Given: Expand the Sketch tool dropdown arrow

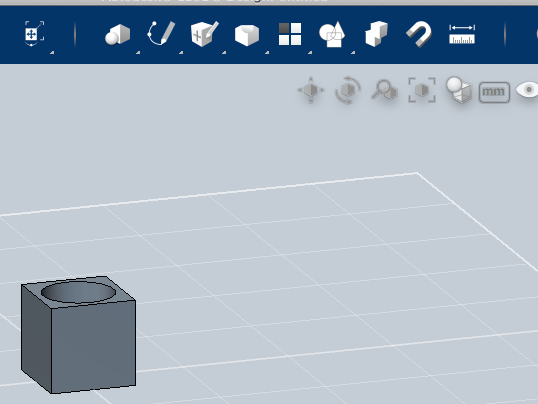Looking at the screenshot, I should coord(181,53).
